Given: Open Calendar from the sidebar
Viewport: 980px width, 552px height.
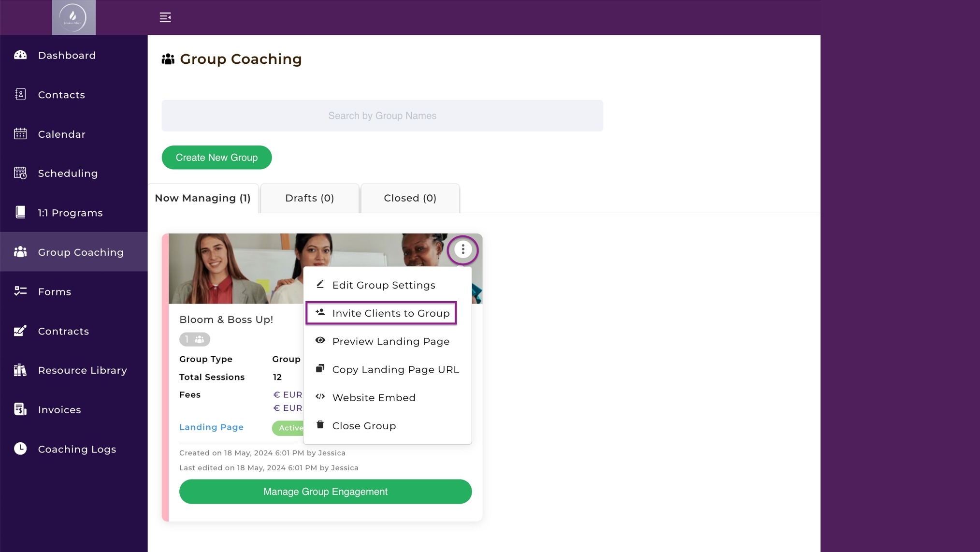Looking at the screenshot, I should tap(20, 134).
